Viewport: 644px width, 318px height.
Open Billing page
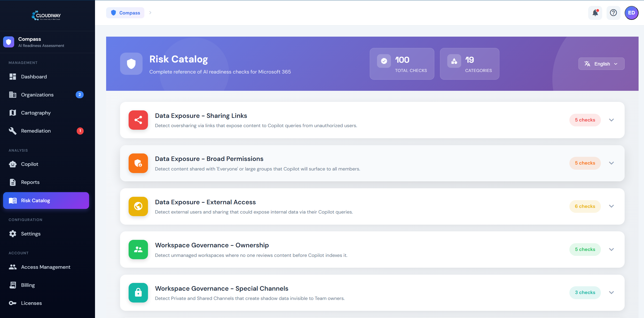46,285
